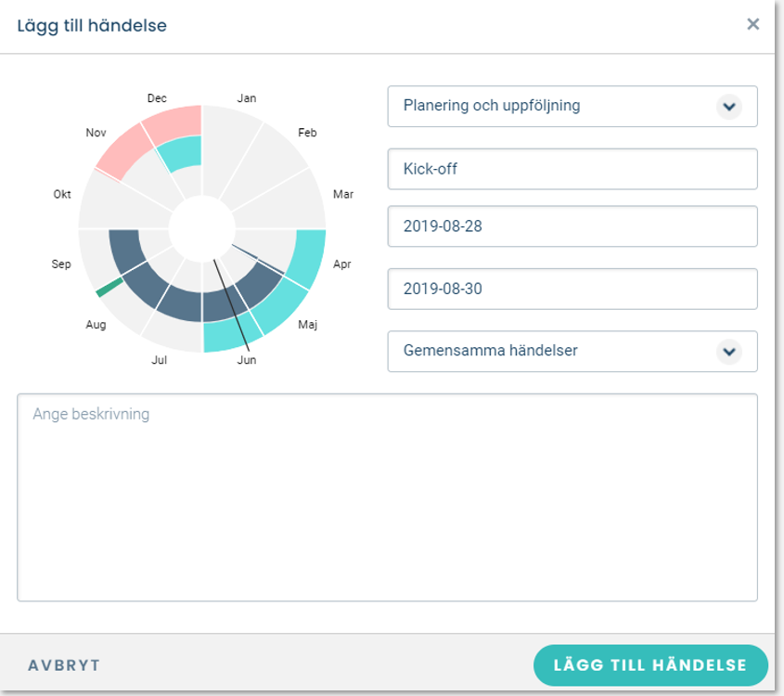Close the Lägg till händelse dialog
784x696 pixels.
pyautogui.click(x=752, y=24)
